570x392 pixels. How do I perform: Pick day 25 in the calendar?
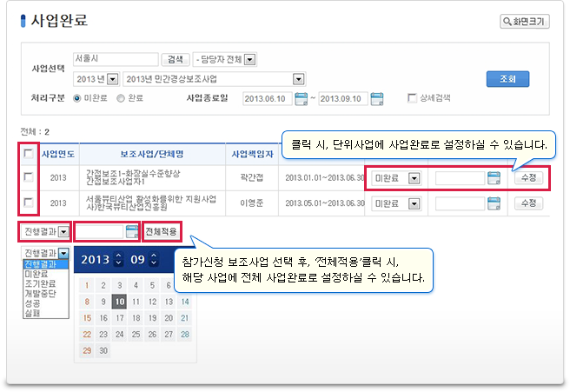point(136,334)
